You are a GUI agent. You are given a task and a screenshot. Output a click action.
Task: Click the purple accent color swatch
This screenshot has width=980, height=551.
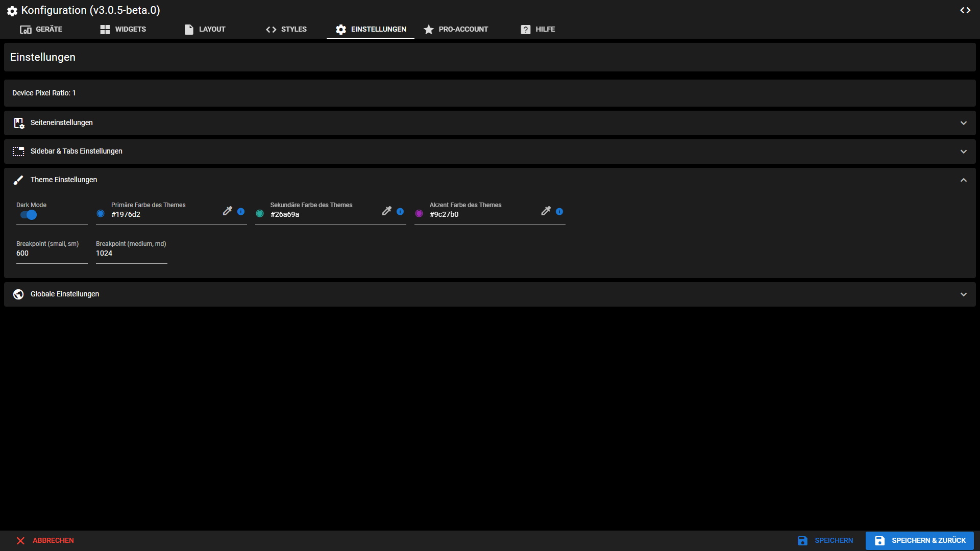click(x=419, y=214)
